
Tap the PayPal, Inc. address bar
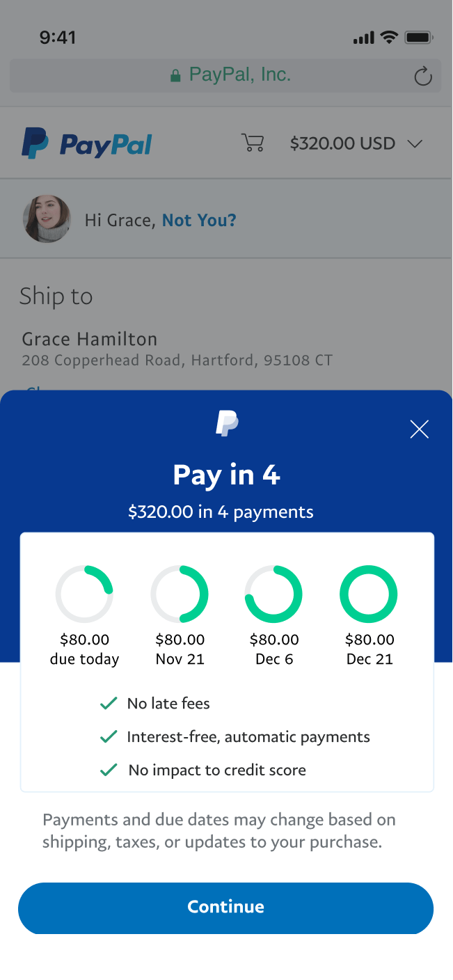(x=225, y=76)
